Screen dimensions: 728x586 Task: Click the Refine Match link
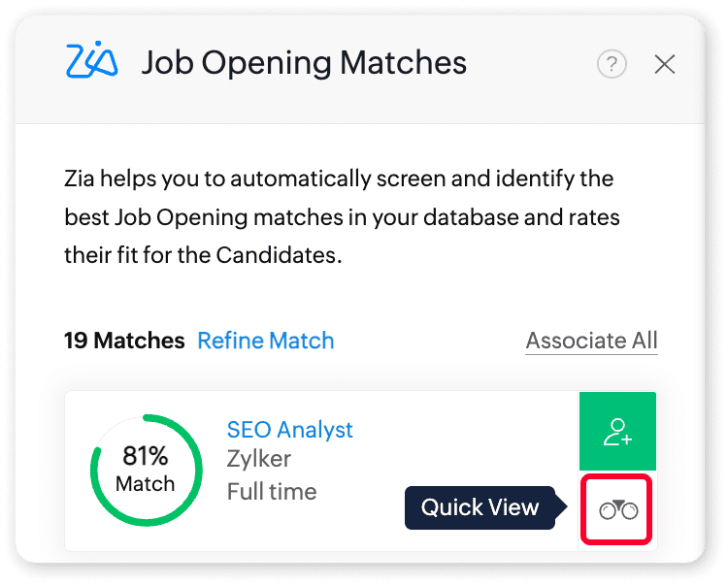pos(265,341)
